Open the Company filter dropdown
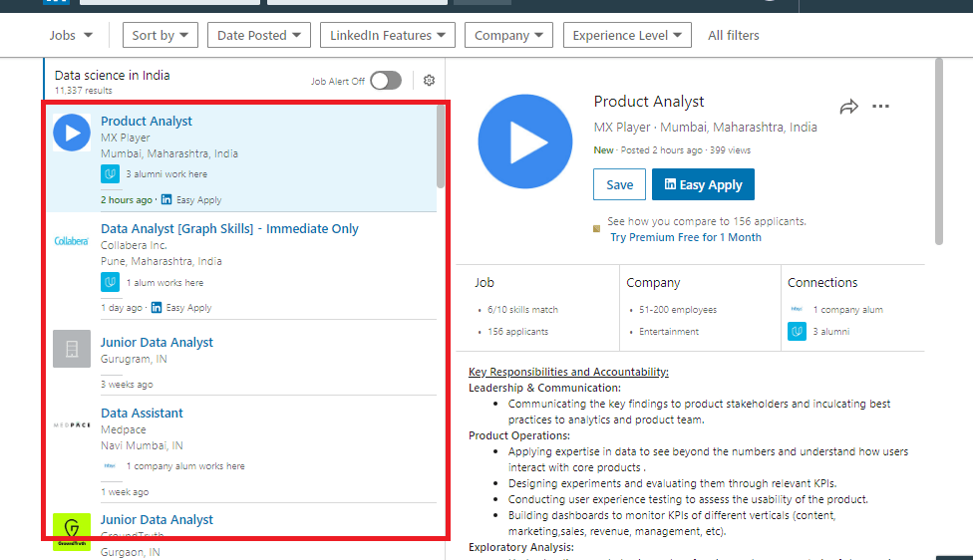This screenshot has height=560, width=973. pyautogui.click(x=508, y=35)
